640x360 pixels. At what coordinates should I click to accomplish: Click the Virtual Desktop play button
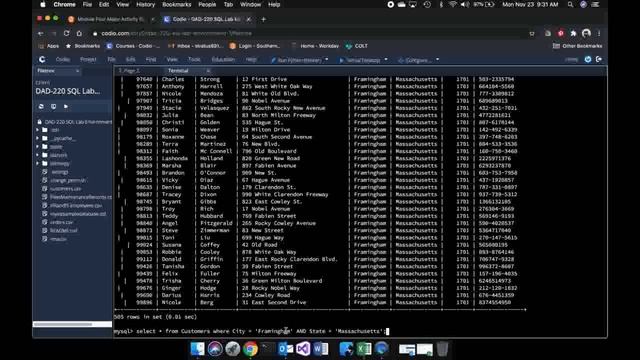(360, 60)
